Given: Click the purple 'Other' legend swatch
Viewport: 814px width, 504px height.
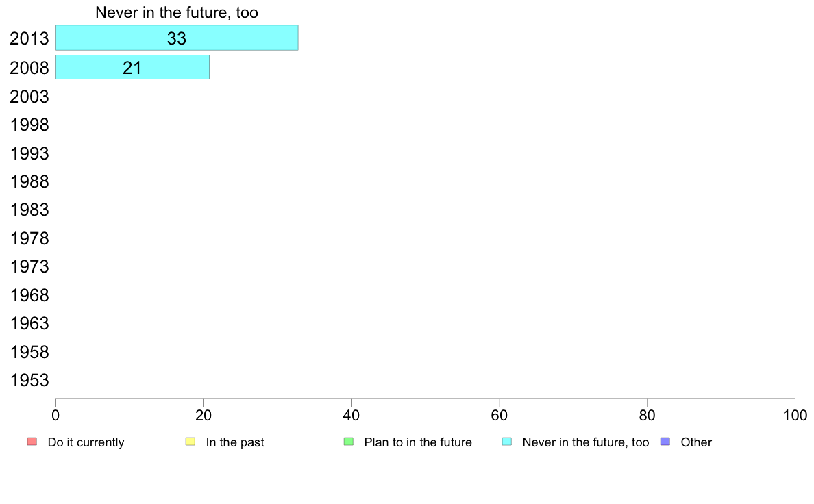Looking at the screenshot, I should (x=665, y=442).
